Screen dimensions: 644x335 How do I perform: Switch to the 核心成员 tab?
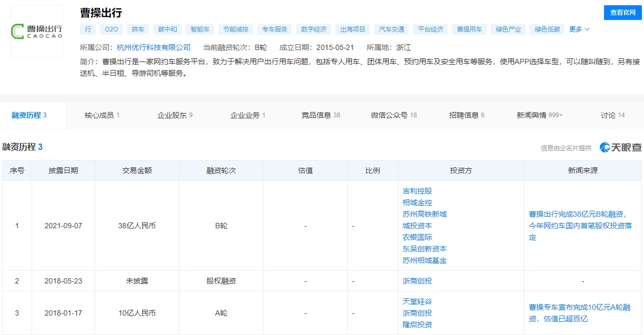102,115
